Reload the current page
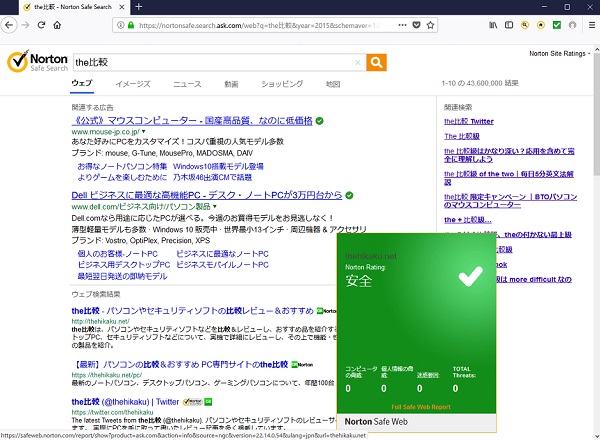 41,25
